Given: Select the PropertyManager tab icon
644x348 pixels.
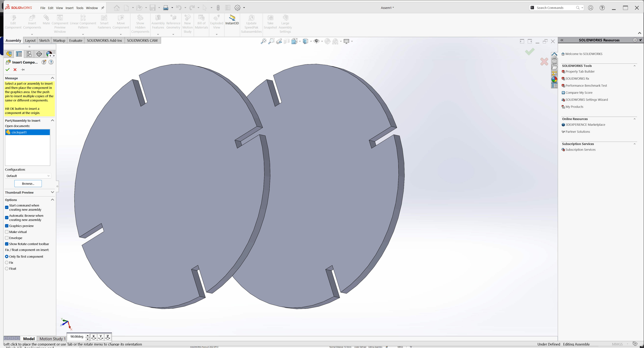Looking at the screenshot, I should click(19, 54).
